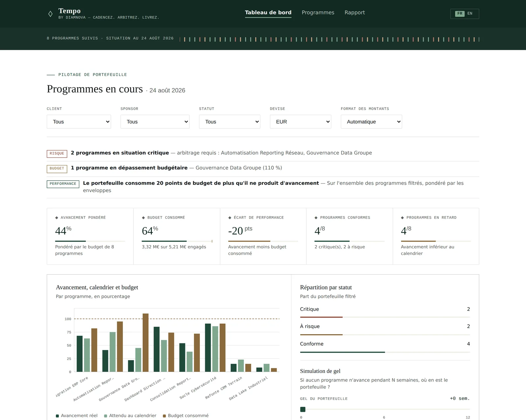
Task: Click the Tempo diamond logo icon
Action: coord(50,14)
